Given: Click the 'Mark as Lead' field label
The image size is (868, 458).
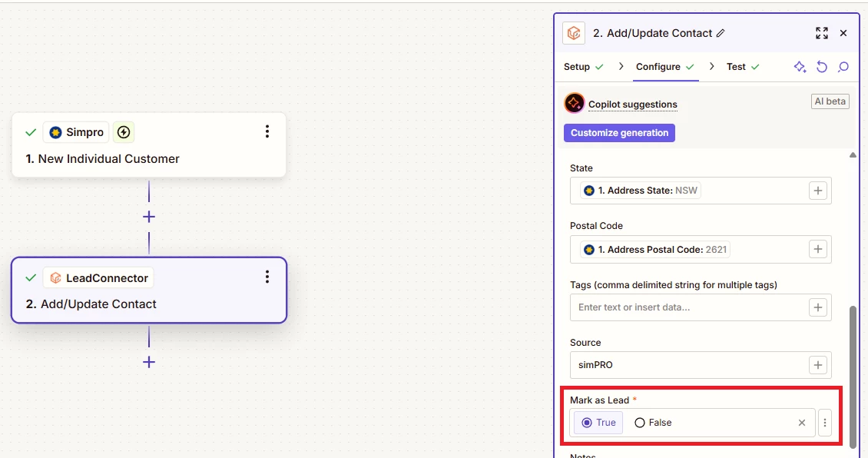Looking at the screenshot, I should pyautogui.click(x=599, y=400).
